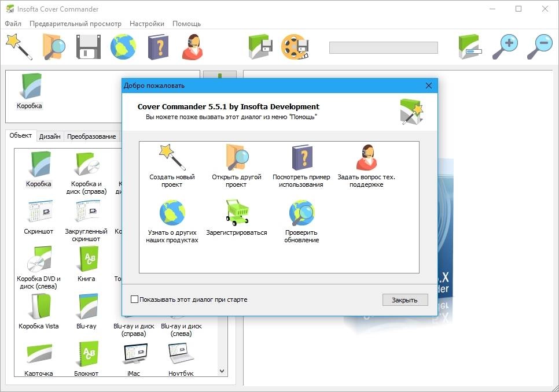This screenshot has height=392, width=559.
Task: Click the globe icon in main toolbar
Action: (123, 47)
